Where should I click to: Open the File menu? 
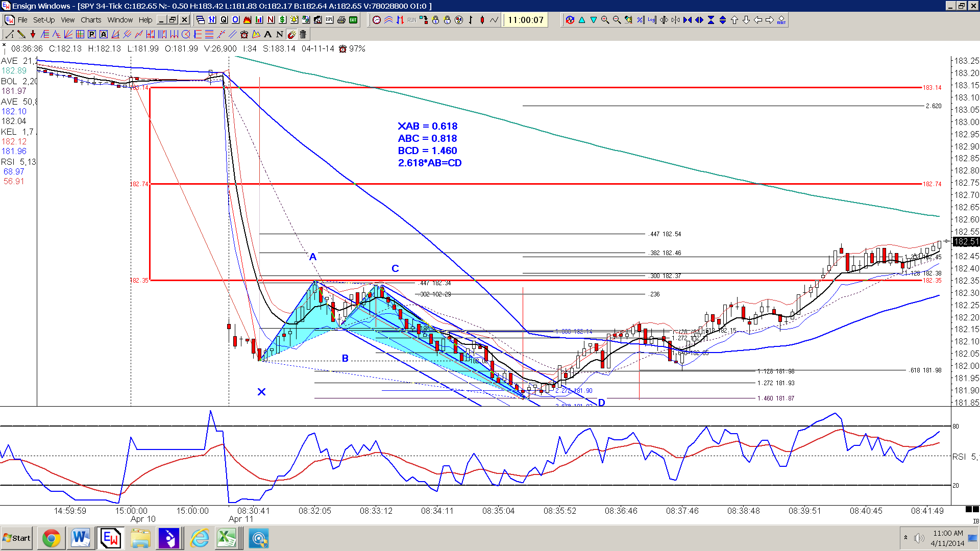click(22, 20)
